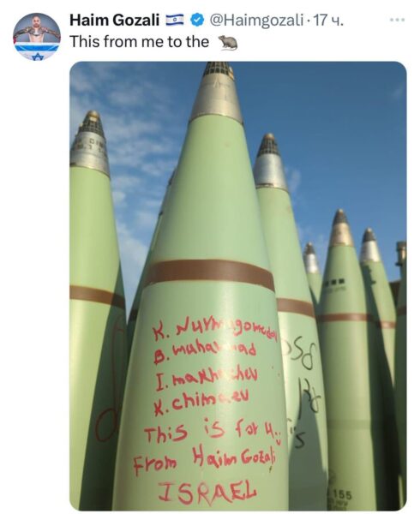Click the blue verified badge
Image resolution: width=420 pixels, height=514 pixels.
[197, 21]
